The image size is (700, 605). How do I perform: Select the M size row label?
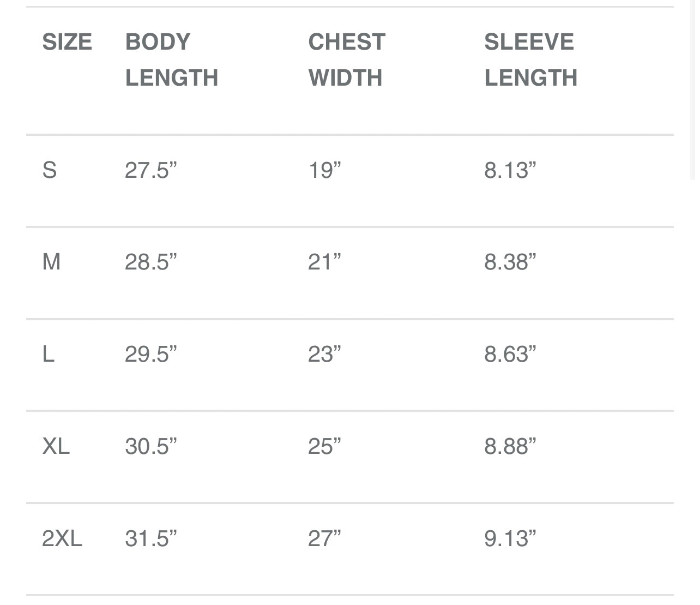pos(51,262)
